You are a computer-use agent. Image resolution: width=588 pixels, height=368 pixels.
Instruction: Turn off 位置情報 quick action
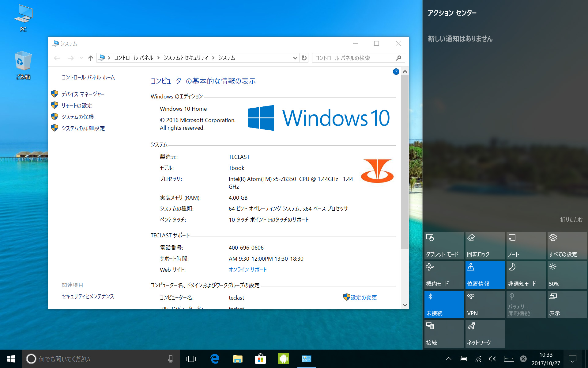tap(484, 275)
